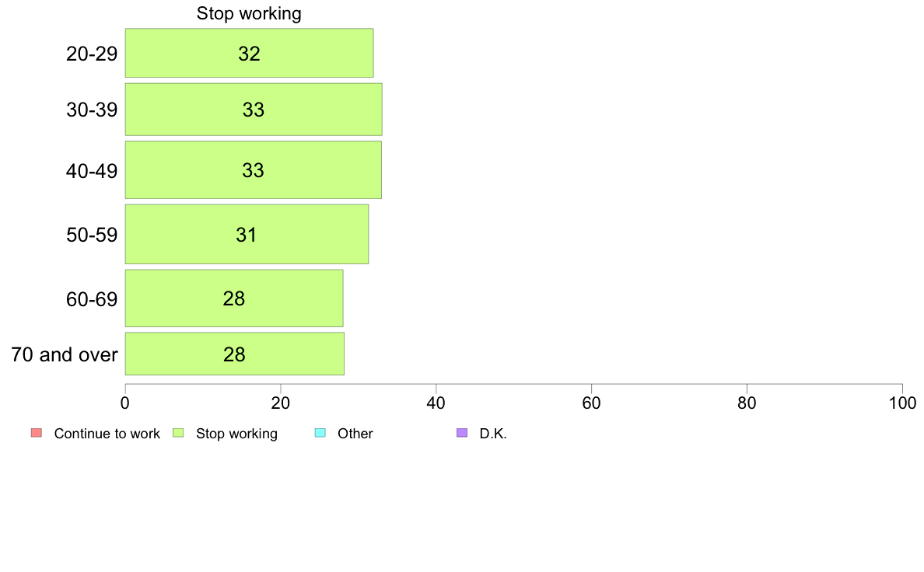Image resolution: width=924 pixels, height=572 pixels.
Task: Click the Stop working chart title
Action: pos(249,13)
